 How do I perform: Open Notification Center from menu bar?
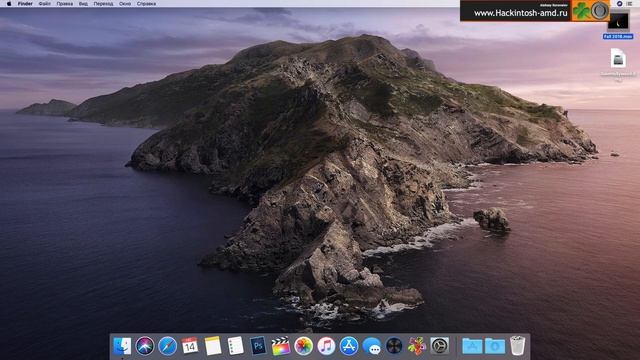click(x=630, y=4)
